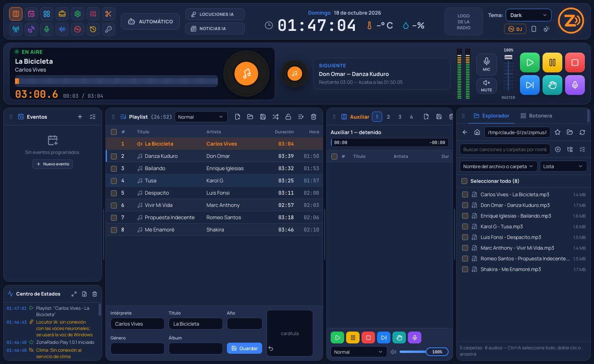Image resolution: width=594 pixels, height=364 pixels.
Task: Save the playlist with the floppy icon
Action: (x=263, y=117)
